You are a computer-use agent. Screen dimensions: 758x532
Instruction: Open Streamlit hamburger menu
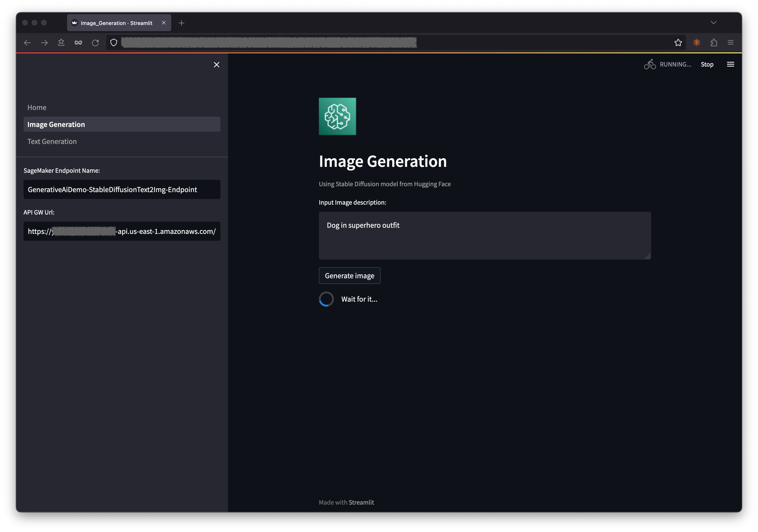pos(730,64)
